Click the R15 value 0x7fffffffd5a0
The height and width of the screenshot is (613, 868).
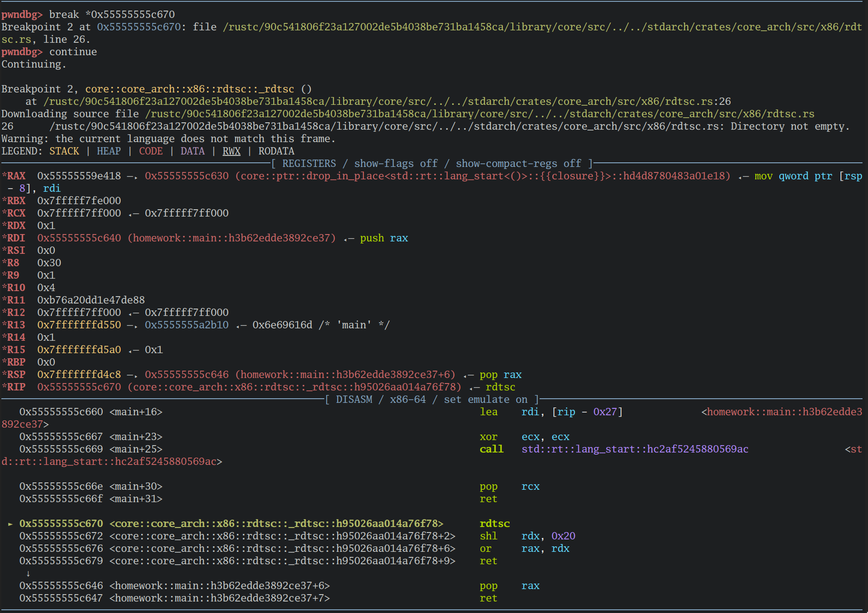coord(79,349)
